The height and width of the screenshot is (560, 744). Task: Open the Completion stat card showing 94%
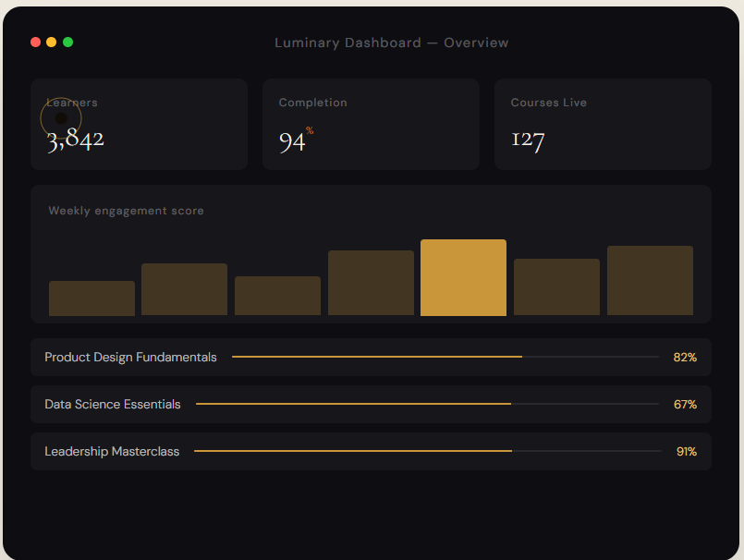(371, 125)
